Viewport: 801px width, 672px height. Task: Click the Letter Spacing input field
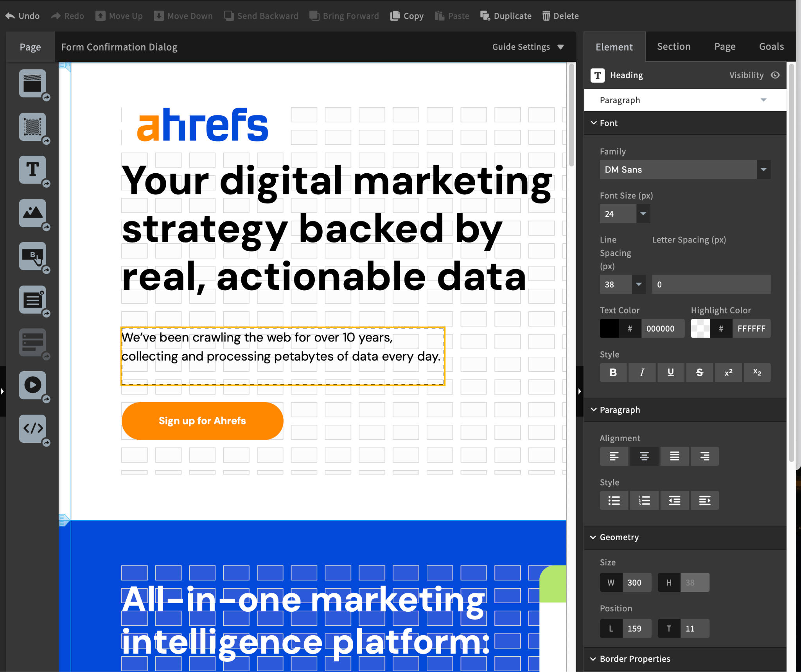point(710,284)
